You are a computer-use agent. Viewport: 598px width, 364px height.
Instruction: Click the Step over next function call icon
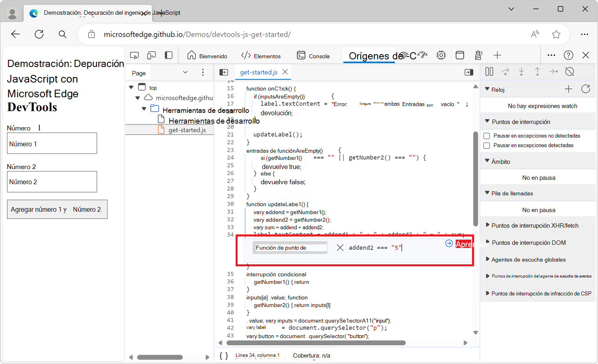pos(505,71)
